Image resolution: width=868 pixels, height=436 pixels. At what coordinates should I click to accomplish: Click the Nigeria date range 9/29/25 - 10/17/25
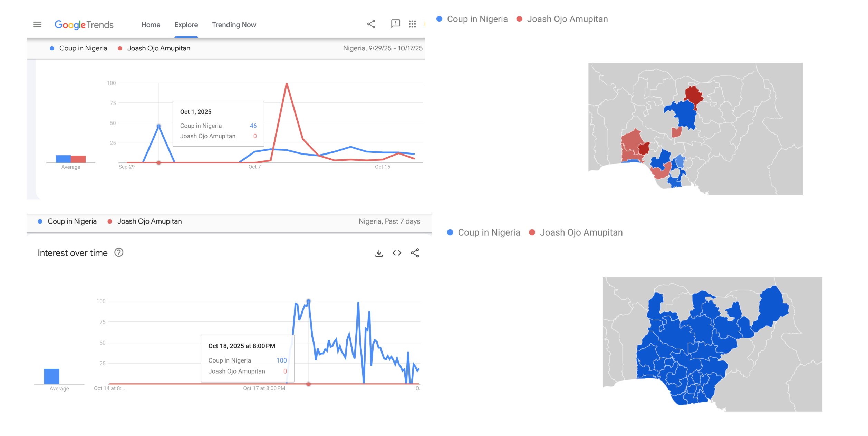(x=383, y=48)
